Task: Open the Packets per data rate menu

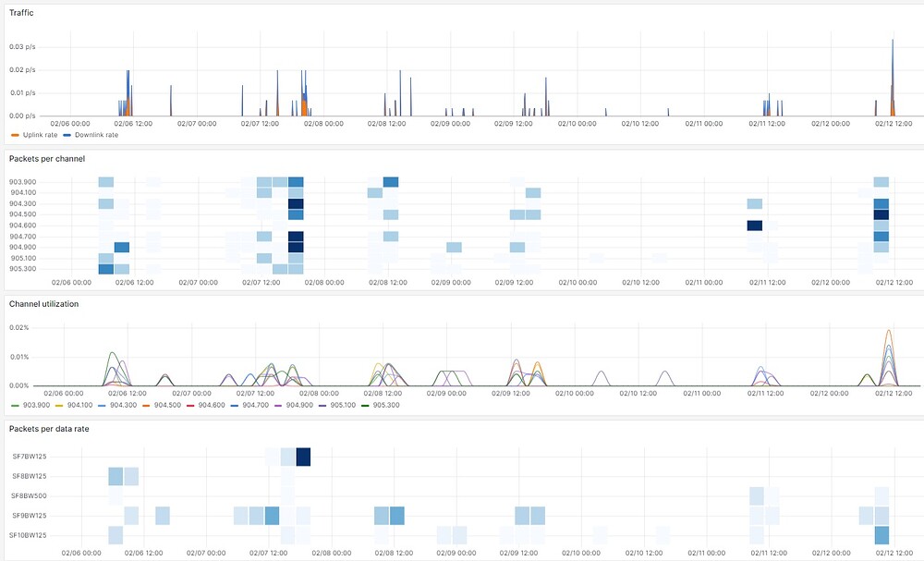Action: point(49,429)
